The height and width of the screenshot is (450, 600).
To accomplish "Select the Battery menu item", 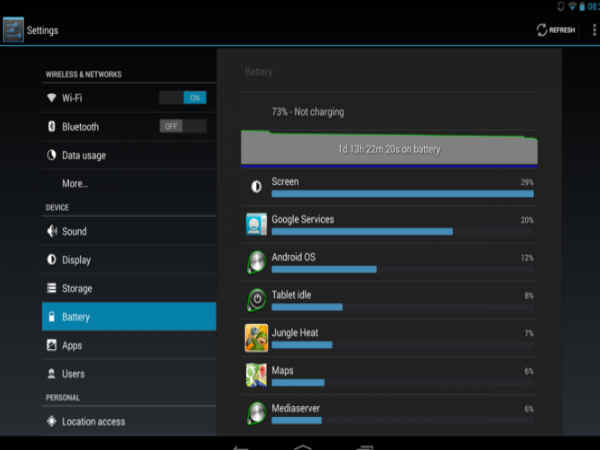I will coord(129,316).
